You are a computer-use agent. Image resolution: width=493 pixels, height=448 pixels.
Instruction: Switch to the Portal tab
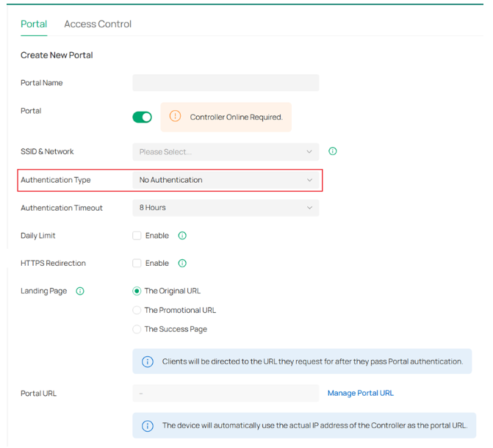[x=34, y=24]
